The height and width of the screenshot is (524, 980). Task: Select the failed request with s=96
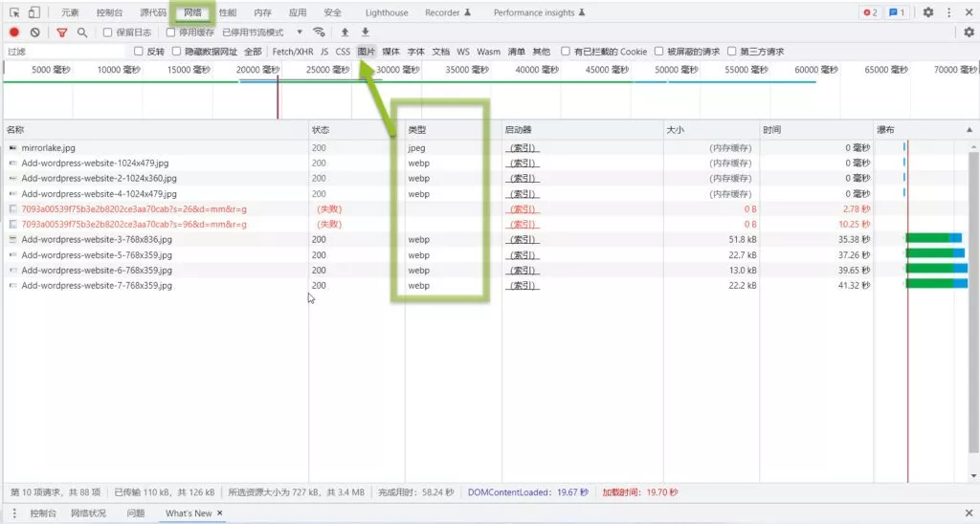(134, 224)
